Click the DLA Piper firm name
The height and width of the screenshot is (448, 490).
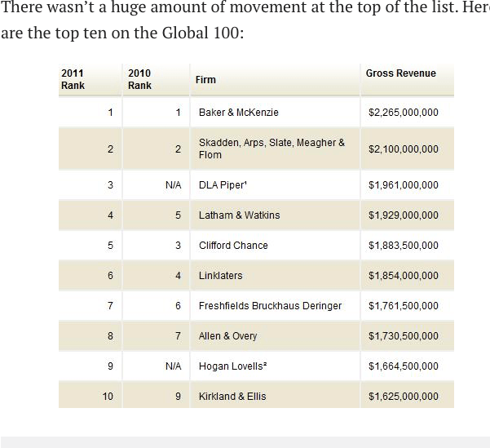[x=222, y=185]
